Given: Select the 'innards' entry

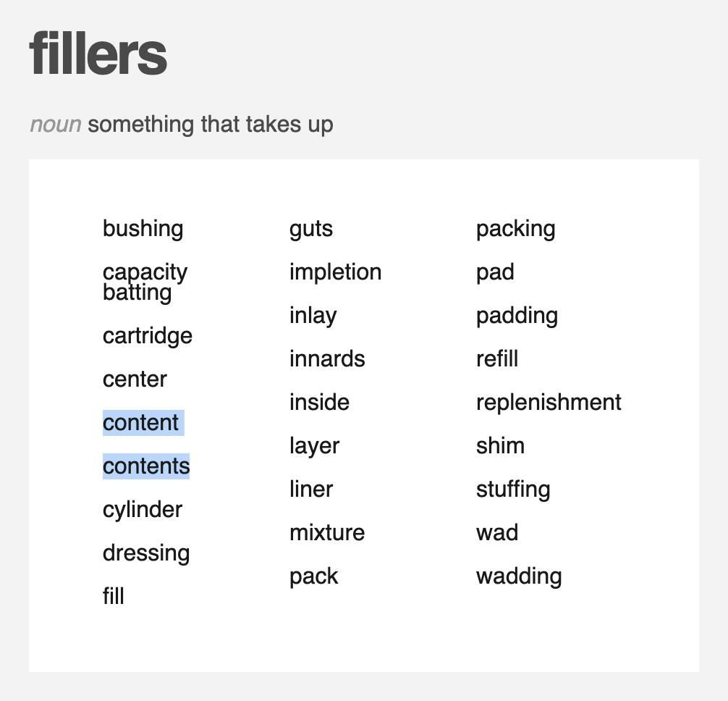Looking at the screenshot, I should tap(327, 358).
